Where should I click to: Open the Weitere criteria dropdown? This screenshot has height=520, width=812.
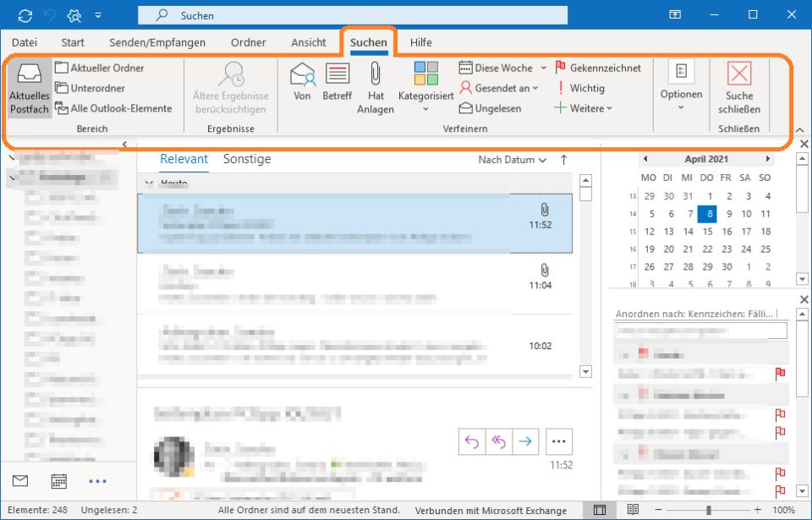click(x=584, y=108)
